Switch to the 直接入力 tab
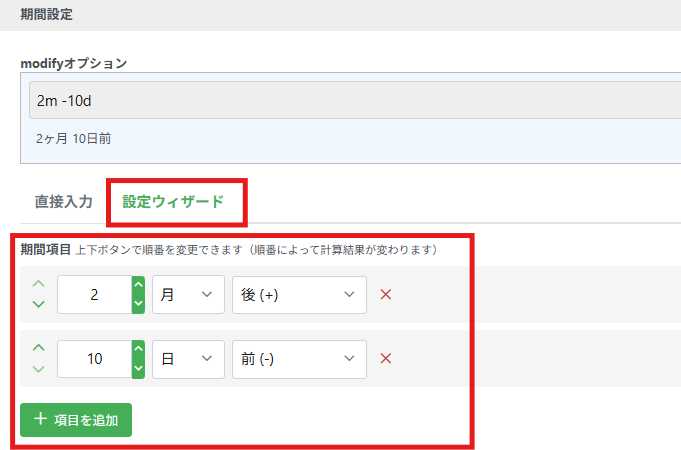681x450 pixels. (64, 201)
